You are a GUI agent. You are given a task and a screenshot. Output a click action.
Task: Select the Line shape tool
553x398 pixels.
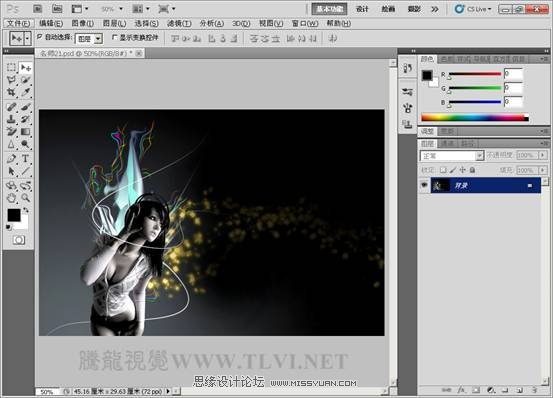25,171
